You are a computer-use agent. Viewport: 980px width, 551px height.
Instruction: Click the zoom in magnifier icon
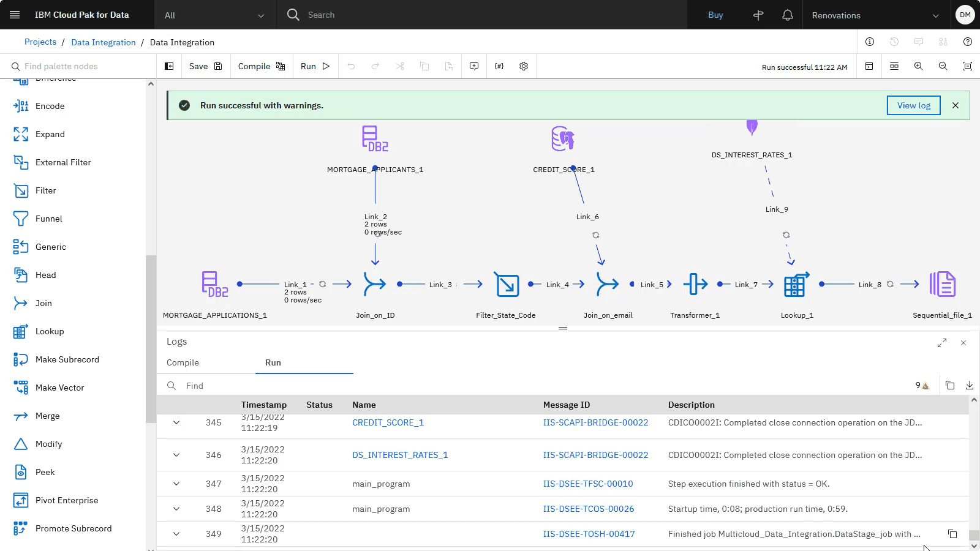pos(919,66)
